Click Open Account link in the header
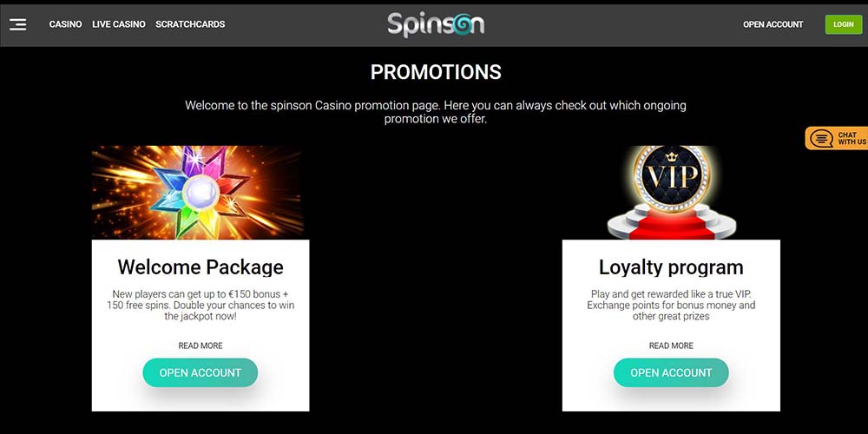 click(x=773, y=24)
